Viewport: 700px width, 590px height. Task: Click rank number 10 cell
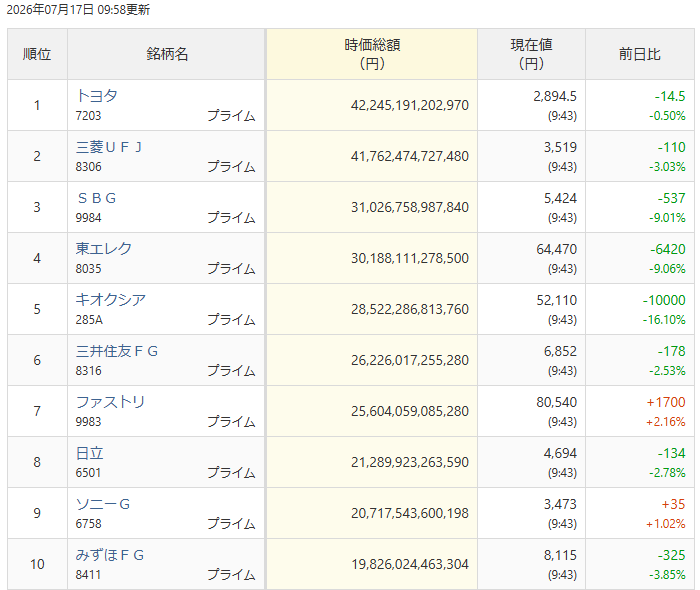pyautogui.click(x=37, y=564)
